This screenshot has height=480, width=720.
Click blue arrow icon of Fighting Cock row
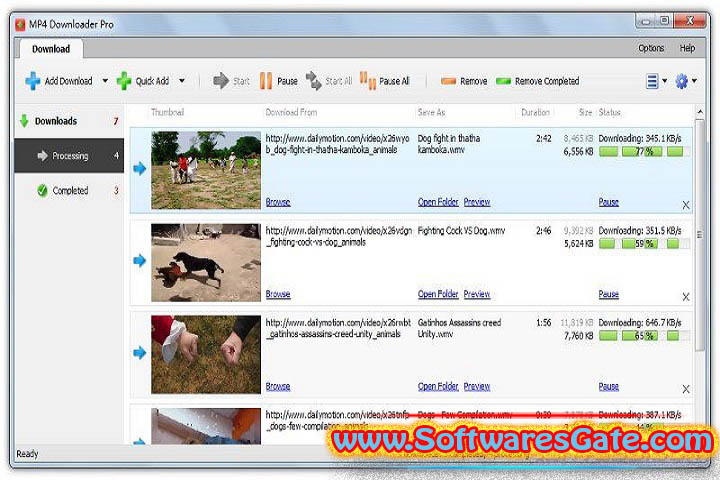140,261
